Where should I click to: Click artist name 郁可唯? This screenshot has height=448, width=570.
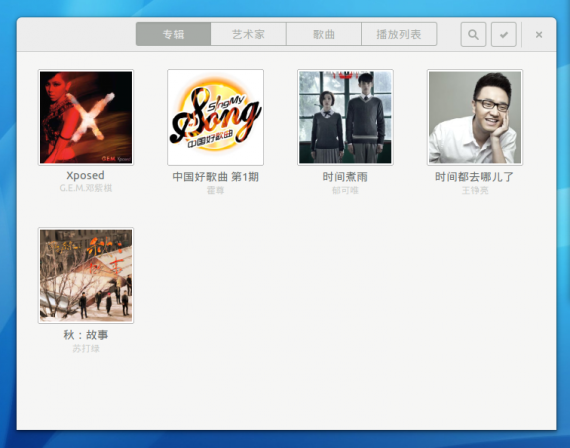coord(345,190)
